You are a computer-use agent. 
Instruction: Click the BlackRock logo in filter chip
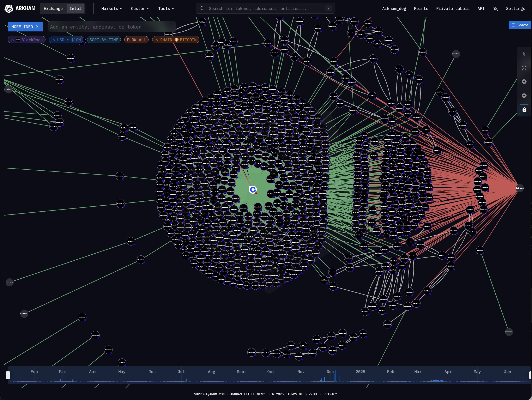click(x=18, y=40)
